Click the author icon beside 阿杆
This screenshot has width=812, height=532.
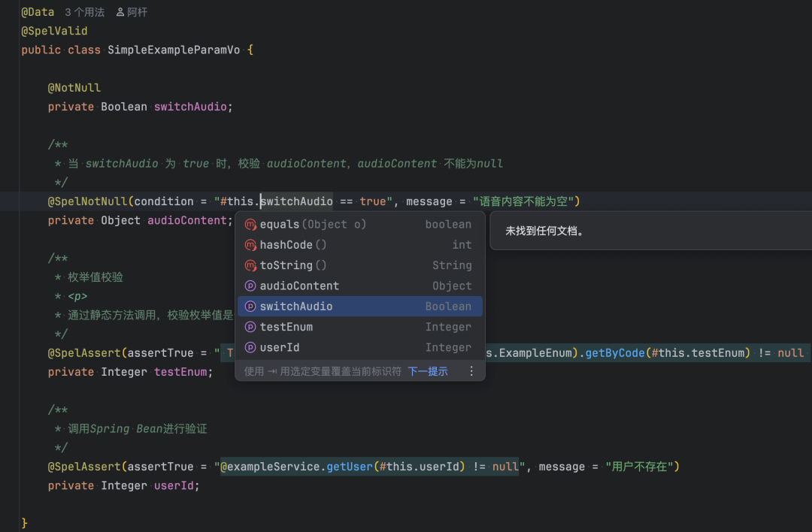120,11
